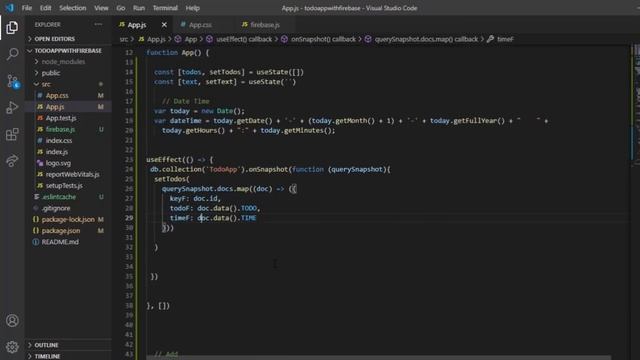Open the Extensions view
Viewport: 640px width, 360px height.
[12, 134]
